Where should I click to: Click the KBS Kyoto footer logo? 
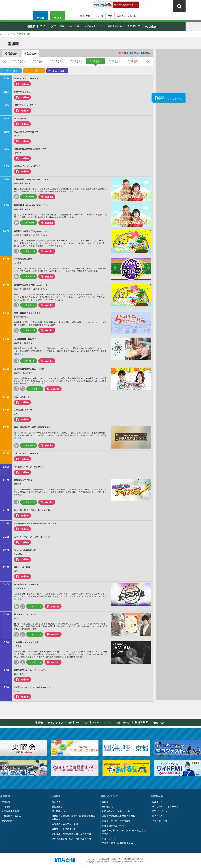click(x=65, y=860)
